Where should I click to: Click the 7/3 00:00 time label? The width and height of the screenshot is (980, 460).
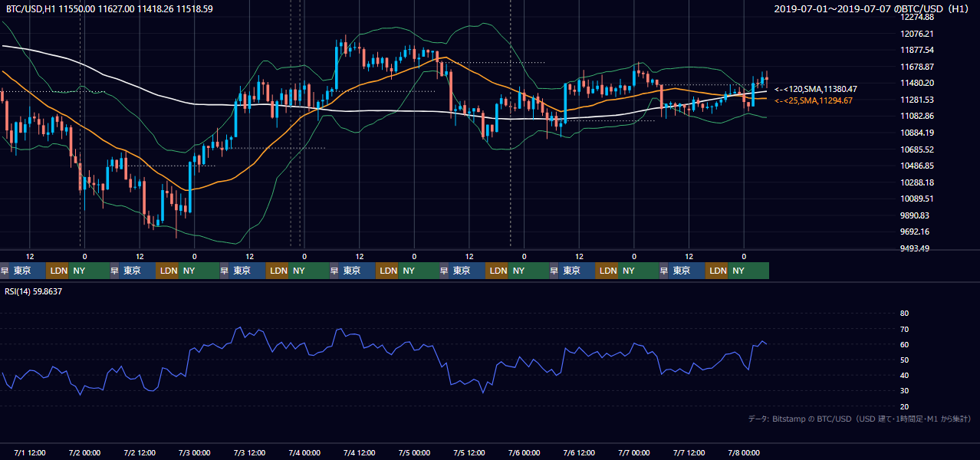[195, 453]
